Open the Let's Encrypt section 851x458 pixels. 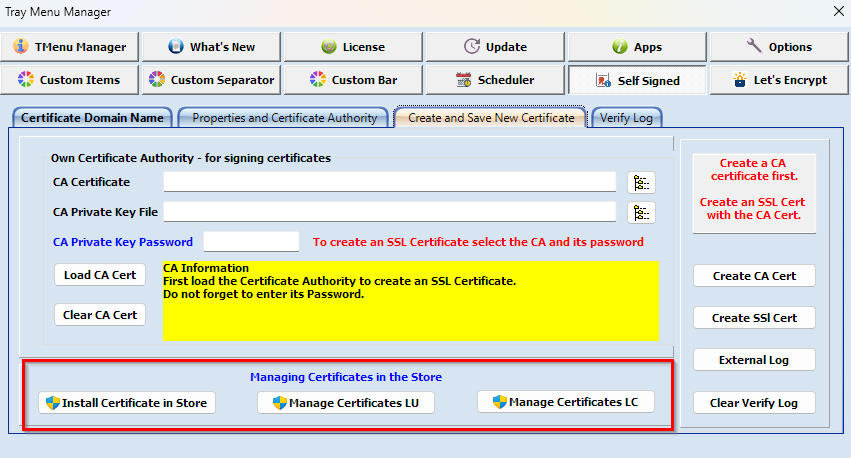click(779, 80)
